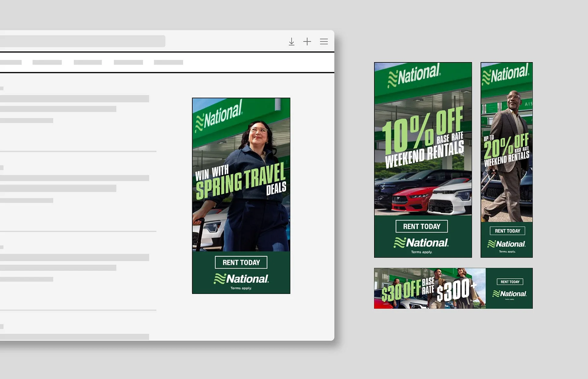Click National logo on horizontal banner
This screenshot has width=588, height=379.
pos(510,294)
